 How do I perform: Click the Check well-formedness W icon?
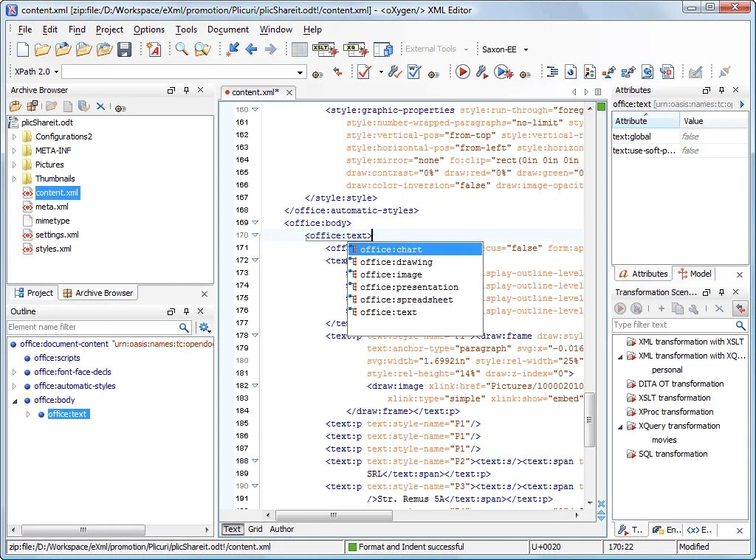[x=414, y=72]
